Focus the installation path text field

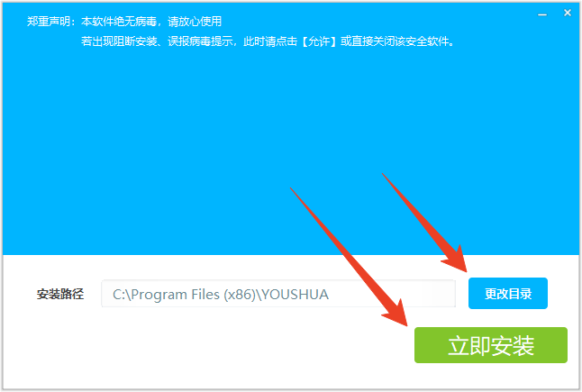pyautogui.click(x=278, y=294)
